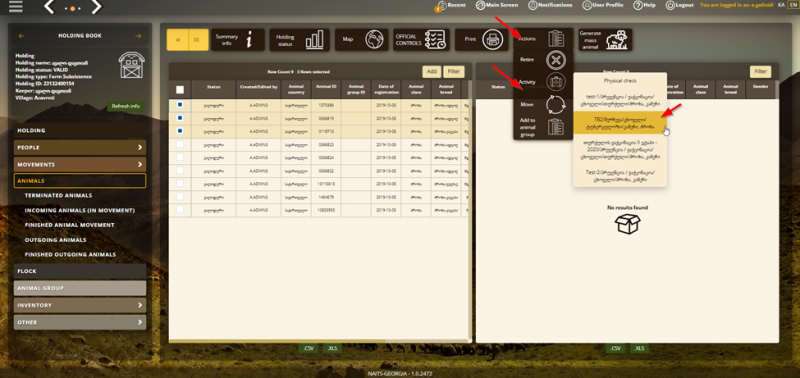Image resolution: width=800 pixels, height=378 pixels.
Task: Open INCOMING ANIMALS (IN MOVEMENT)
Action: tap(80, 210)
